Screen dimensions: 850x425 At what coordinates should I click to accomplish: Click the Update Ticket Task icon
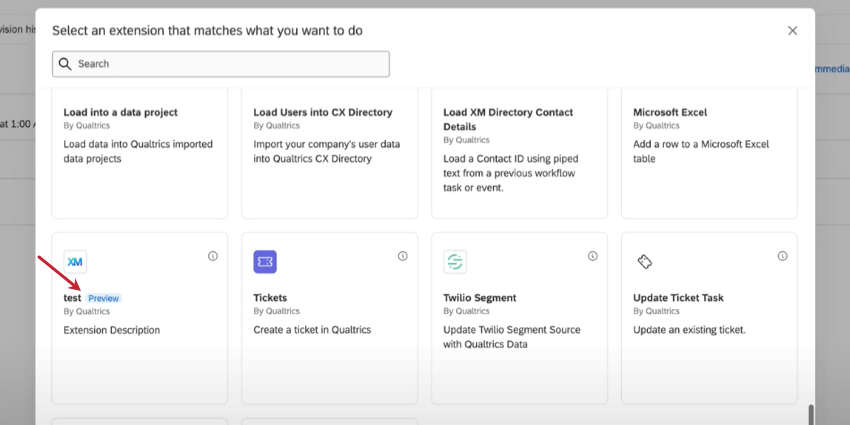[645, 262]
